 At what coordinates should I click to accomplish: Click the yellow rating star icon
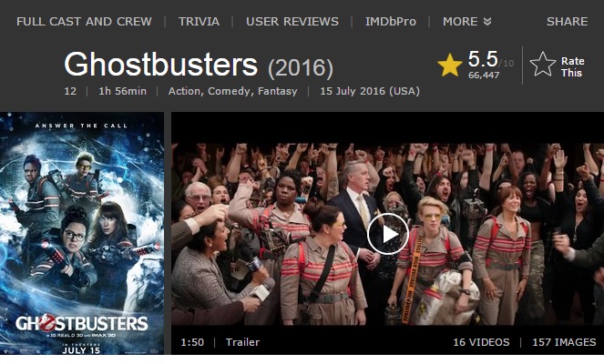click(x=449, y=66)
